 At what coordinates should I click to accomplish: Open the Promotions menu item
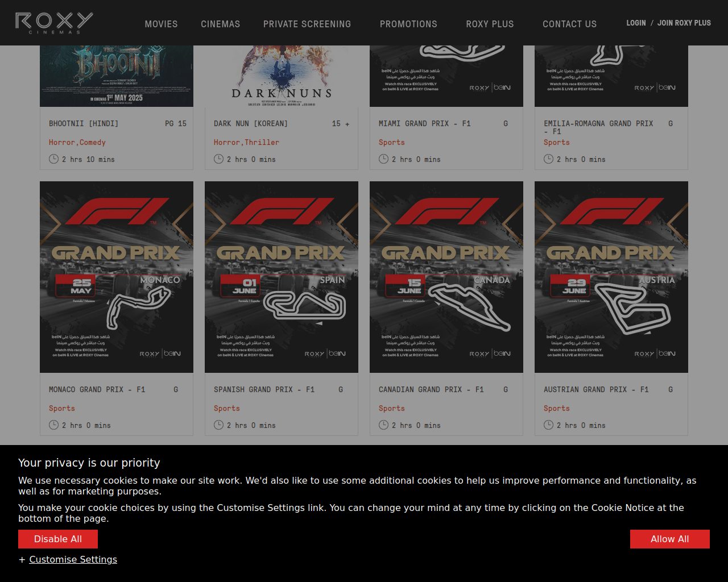[408, 24]
